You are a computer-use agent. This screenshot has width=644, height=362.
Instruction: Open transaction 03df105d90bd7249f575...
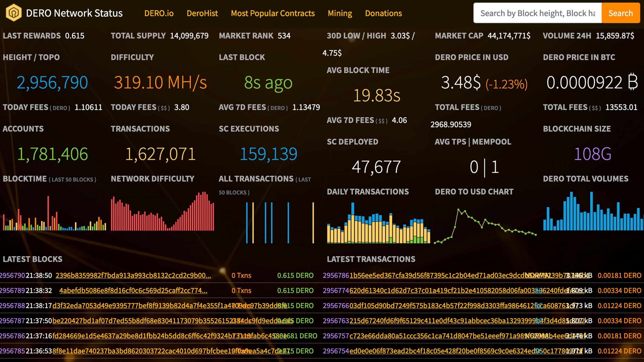click(x=464, y=305)
